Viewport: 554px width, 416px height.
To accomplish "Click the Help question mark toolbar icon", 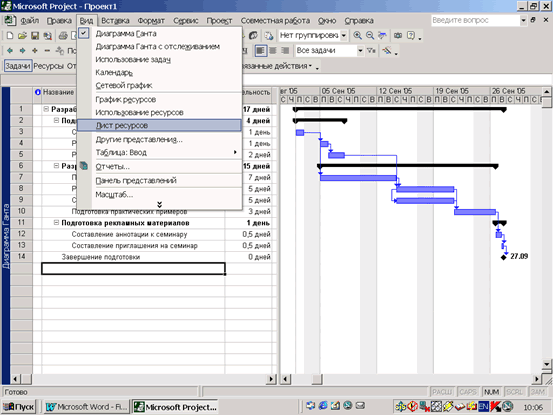I will point(411,35).
